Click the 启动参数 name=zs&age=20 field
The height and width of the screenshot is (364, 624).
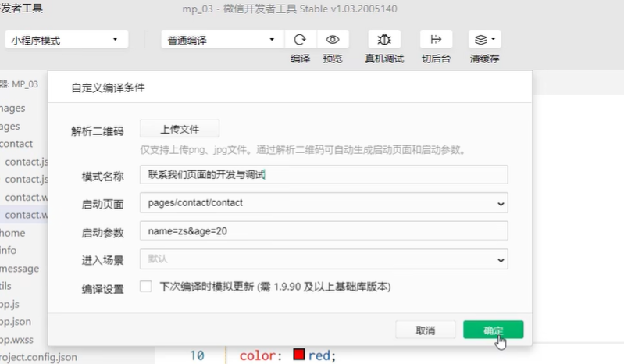tap(323, 230)
